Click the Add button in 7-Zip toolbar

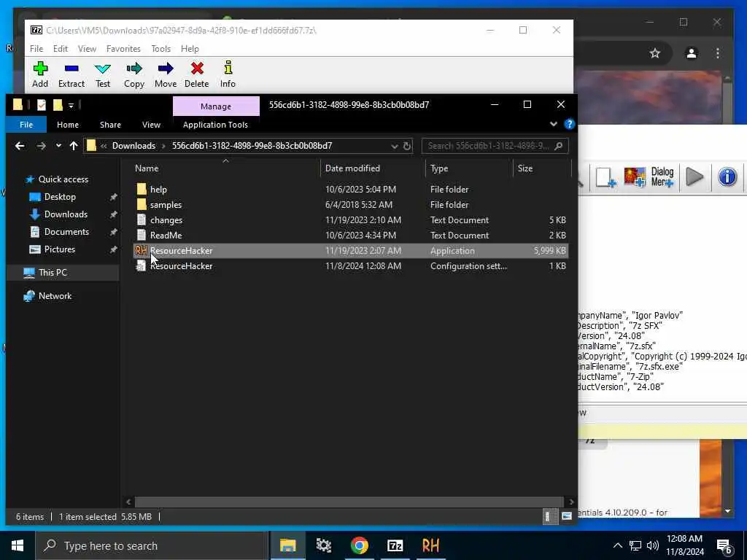[40, 74]
